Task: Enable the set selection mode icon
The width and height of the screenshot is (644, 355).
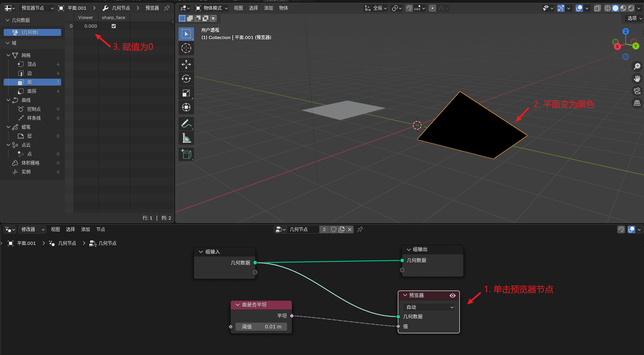Action: (x=182, y=18)
